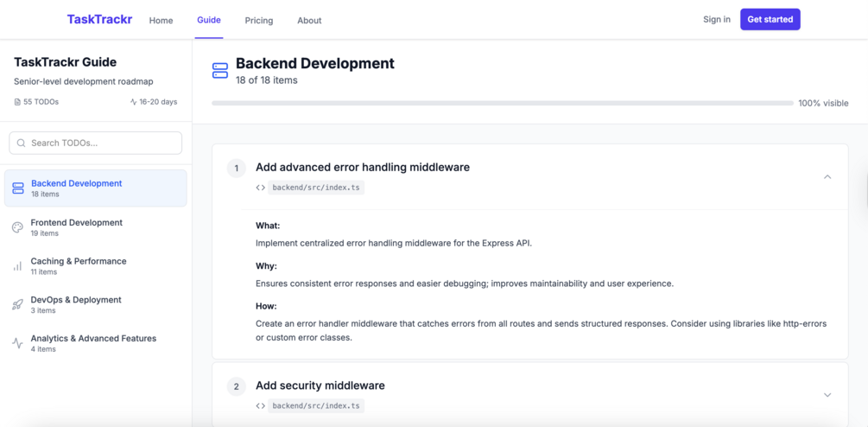Click the code brackets icon under error handling item
Image resolution: width=868 pixels, height=427 pixels.
click(260, 188)
